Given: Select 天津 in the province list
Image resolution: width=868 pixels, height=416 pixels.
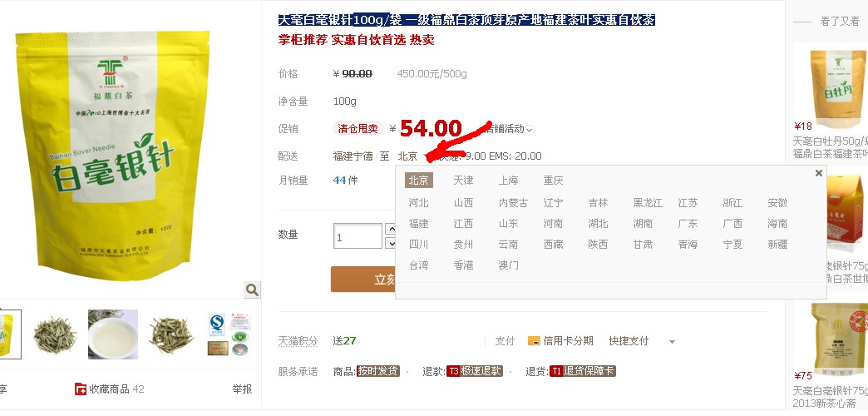Looking at the screenshot, I should pos(463,180).
